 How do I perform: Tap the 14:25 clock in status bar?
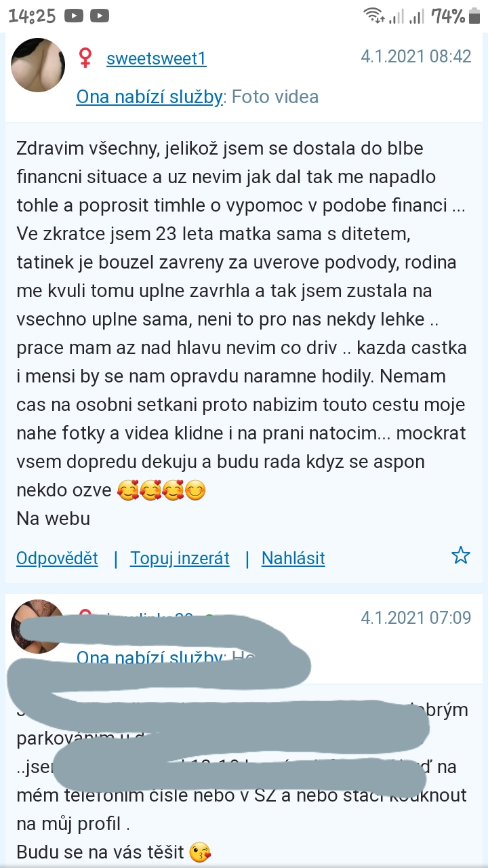(x=31, y=16)
